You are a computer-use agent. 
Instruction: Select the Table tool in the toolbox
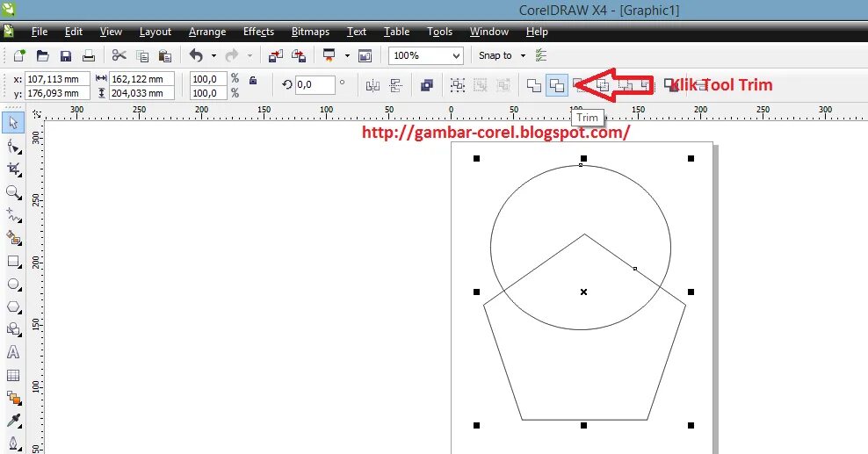coord(13,376)
